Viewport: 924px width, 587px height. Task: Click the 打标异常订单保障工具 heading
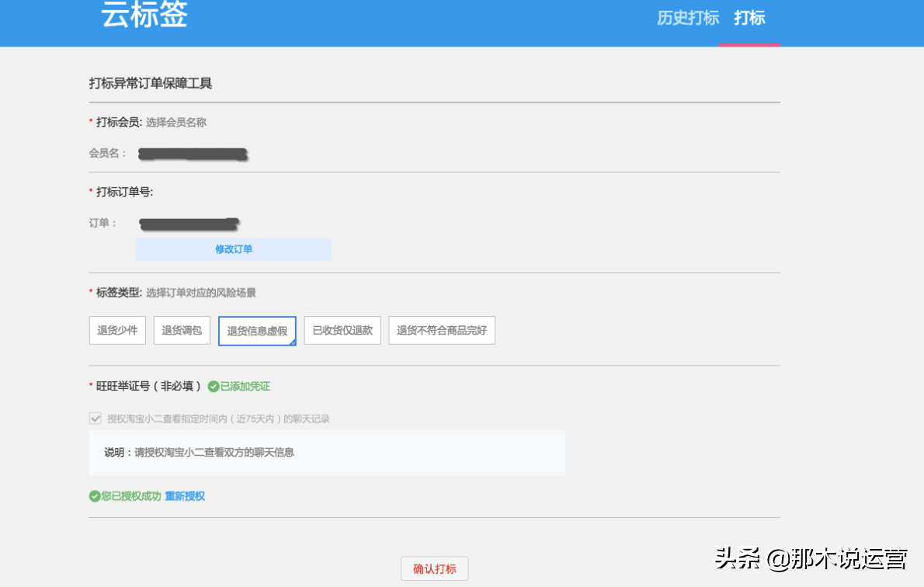click(x=151, y=84)
